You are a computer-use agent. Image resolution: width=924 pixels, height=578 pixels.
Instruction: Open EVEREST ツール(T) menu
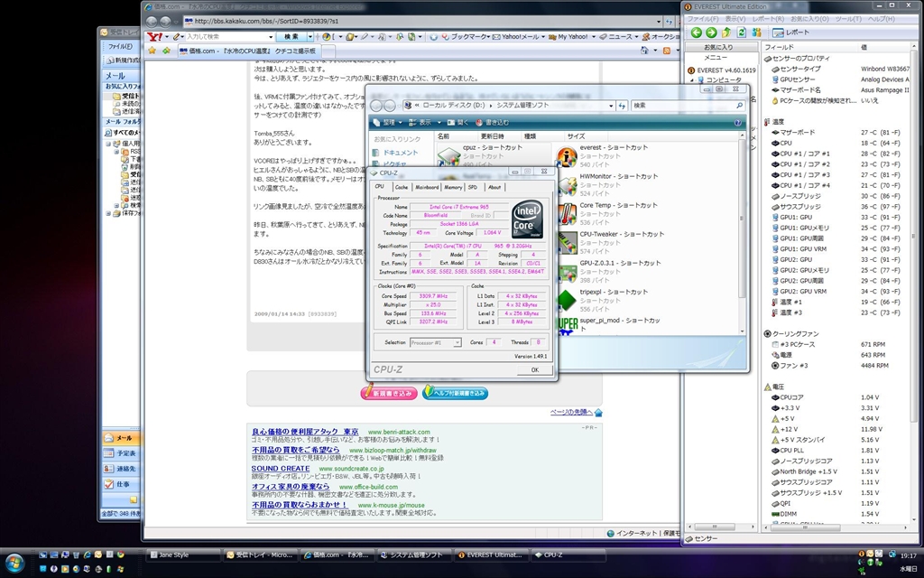point(848,19)
